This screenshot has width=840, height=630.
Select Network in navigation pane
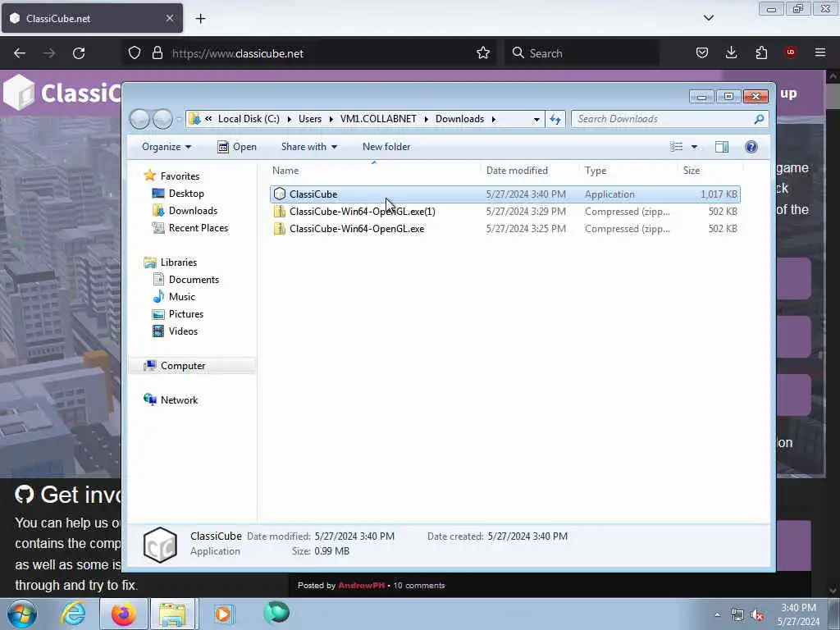click(x=179, y=400)
